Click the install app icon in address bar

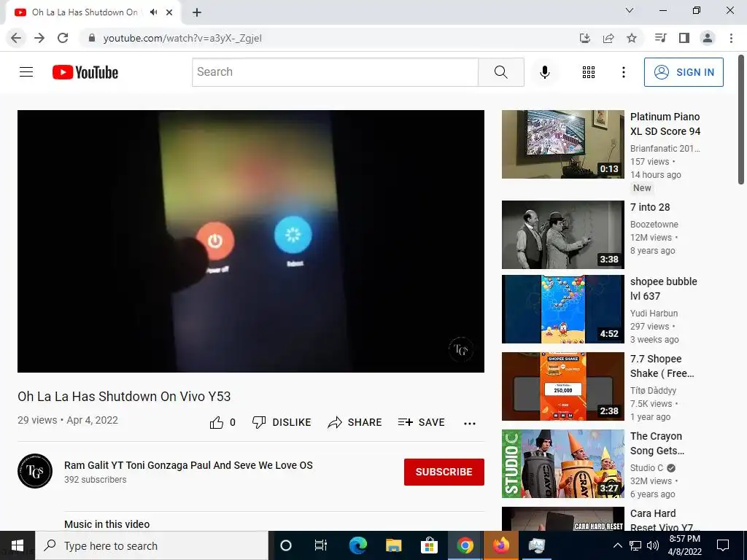tap(585, 38)
